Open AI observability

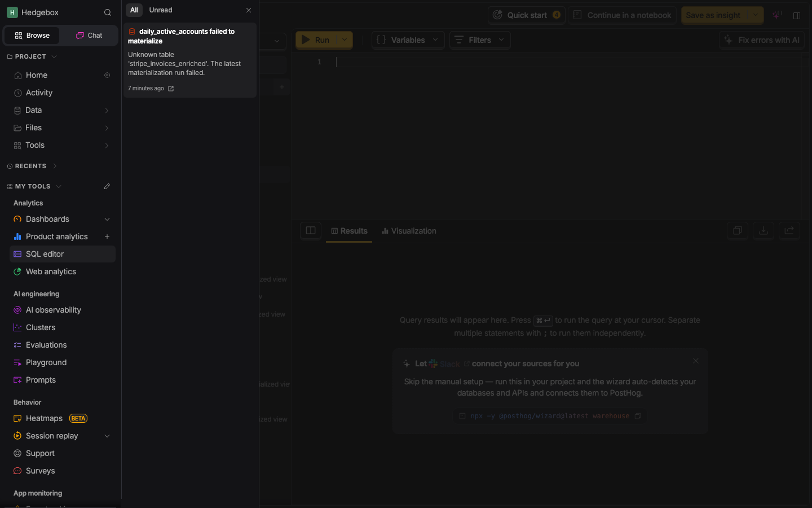coord(54,310)
